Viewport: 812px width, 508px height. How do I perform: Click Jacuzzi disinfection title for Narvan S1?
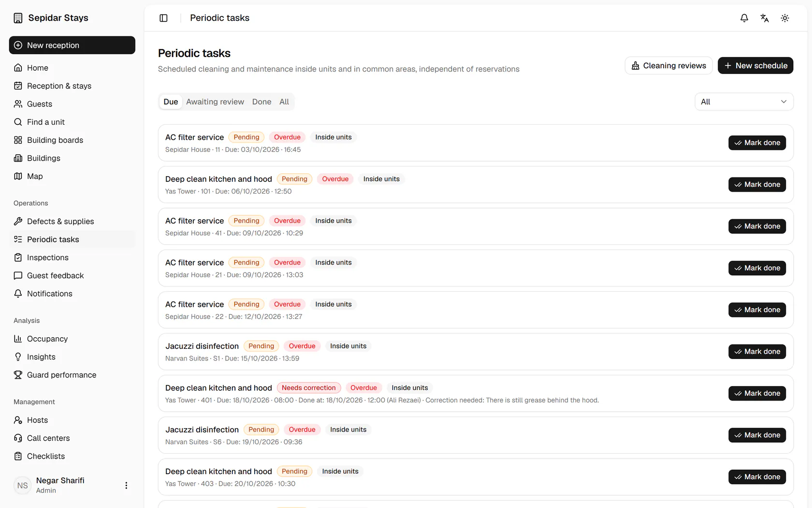pyautogui.click(x=202, y=346)
